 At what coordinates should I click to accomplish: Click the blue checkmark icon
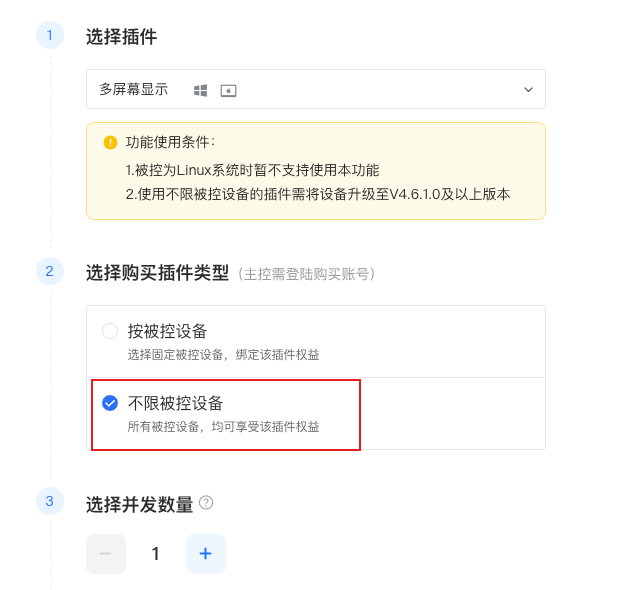pos(110,403)
